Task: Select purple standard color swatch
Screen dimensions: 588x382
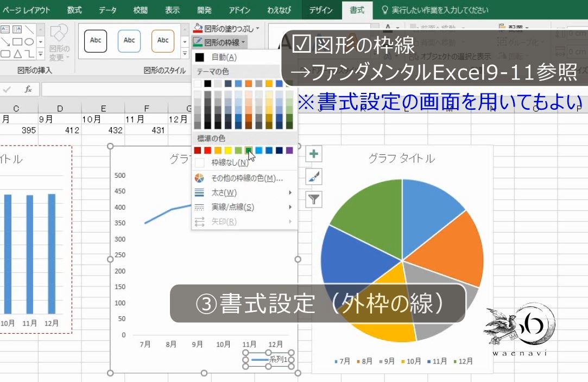Action: [x=289, y=151]
